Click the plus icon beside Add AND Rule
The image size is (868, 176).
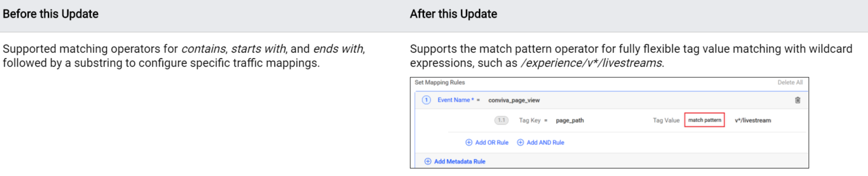[x=520, y=142]
